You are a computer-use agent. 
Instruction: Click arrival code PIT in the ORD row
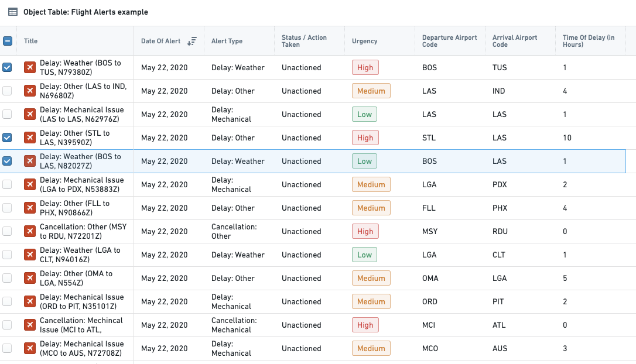pos(498,301)
